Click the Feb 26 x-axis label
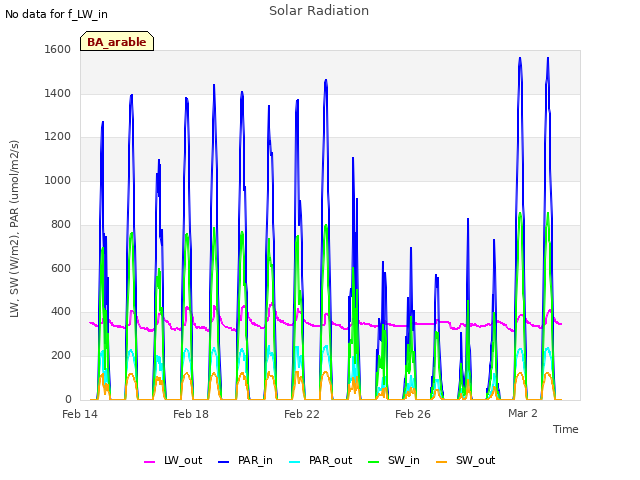The width and height of the screenshot is (640, 480). coord(413,414)
